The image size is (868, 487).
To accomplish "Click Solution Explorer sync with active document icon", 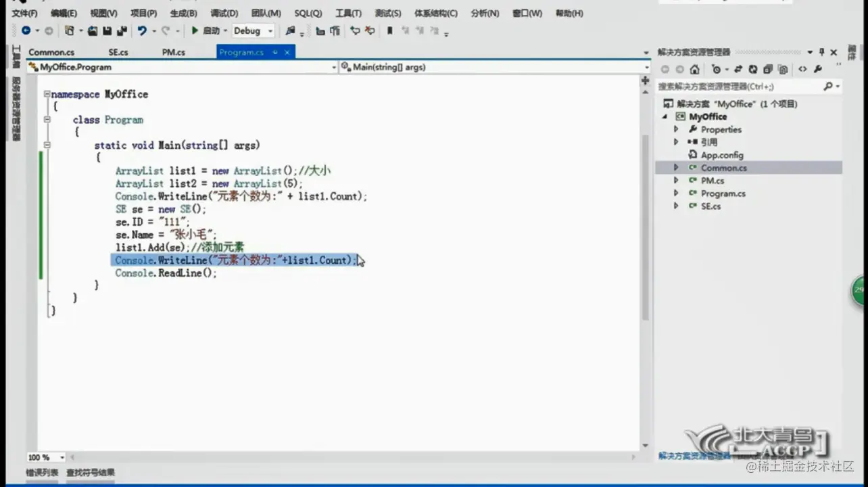I will point(738,69).
